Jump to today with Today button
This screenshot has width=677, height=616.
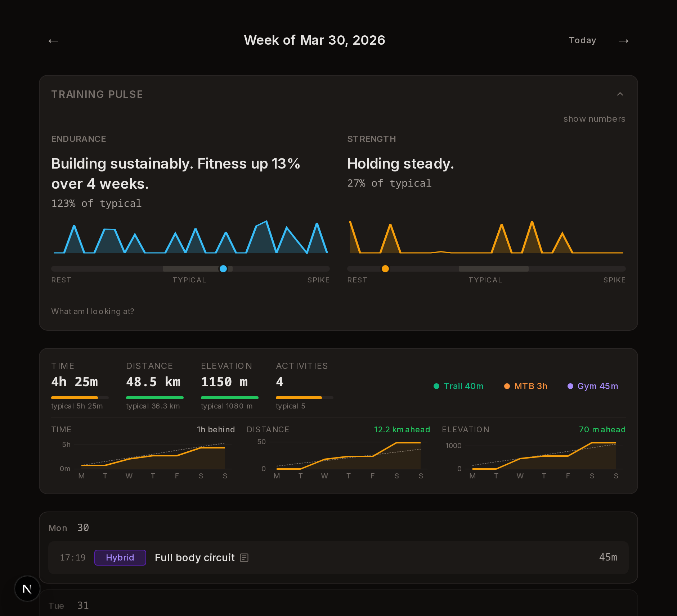point(582,40)
